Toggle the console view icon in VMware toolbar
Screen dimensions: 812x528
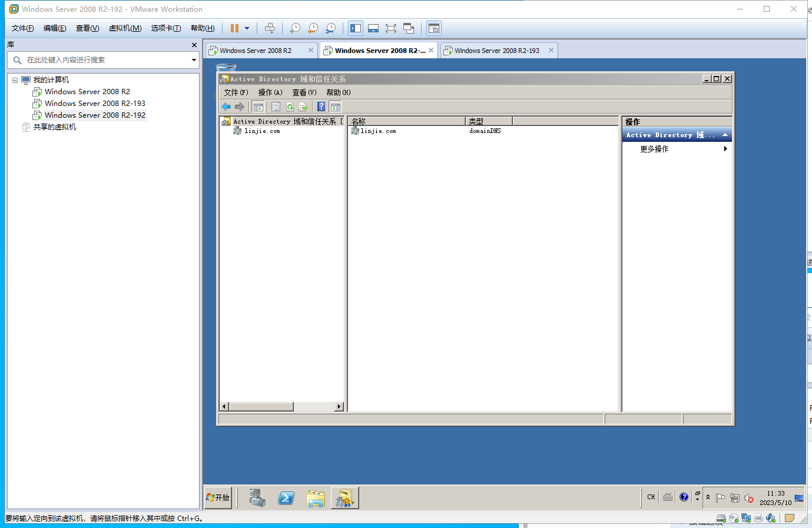[434, 28]
